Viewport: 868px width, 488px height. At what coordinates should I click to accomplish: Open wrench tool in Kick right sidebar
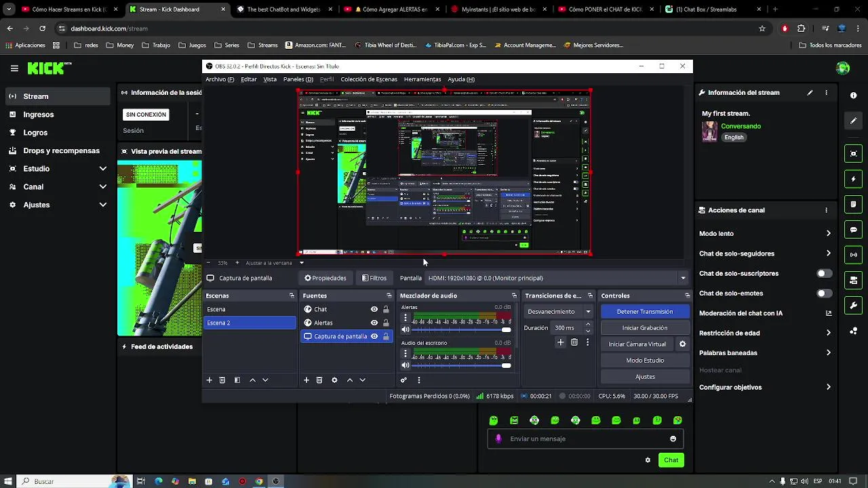(x=854, y=306)
